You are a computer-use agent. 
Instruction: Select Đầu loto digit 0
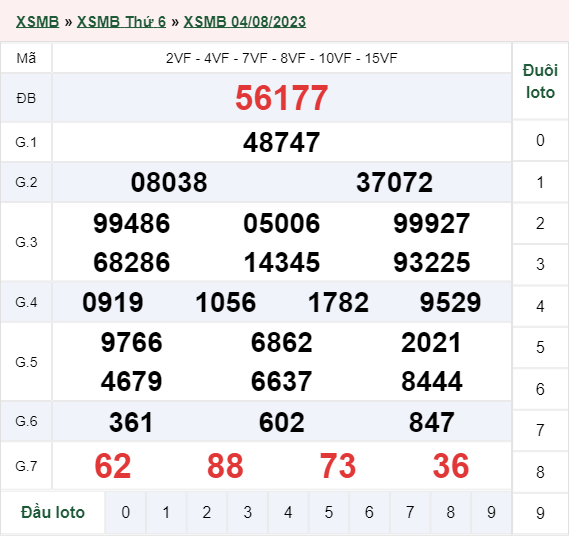(x=126, y=512)
